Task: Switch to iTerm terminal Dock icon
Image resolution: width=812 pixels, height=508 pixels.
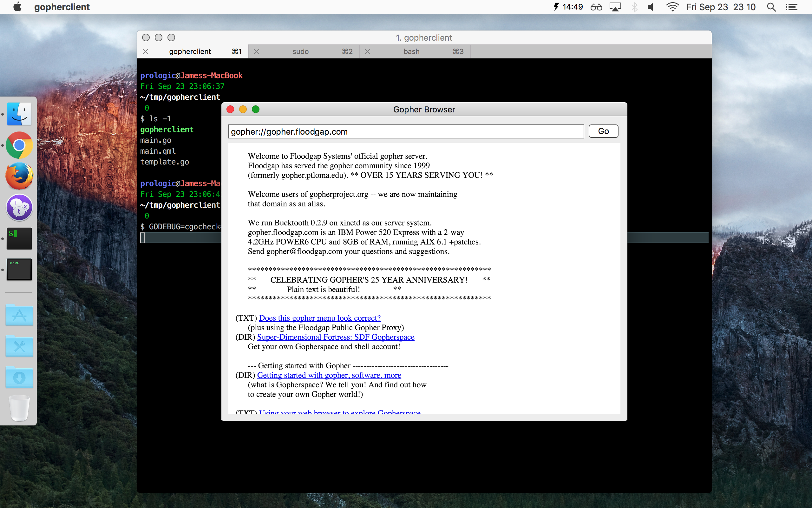Action: tap(19, 238)
